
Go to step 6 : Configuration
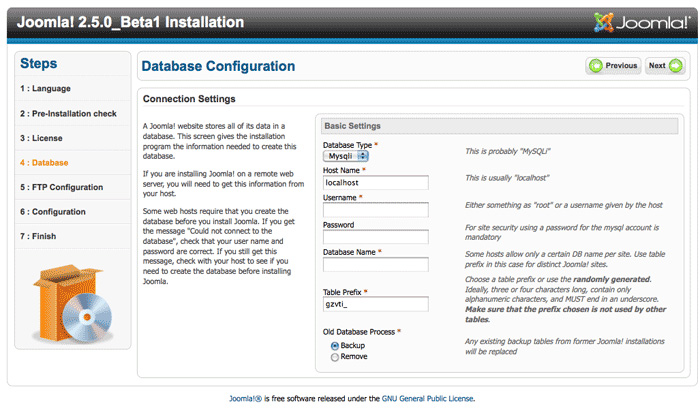(53, 212)
